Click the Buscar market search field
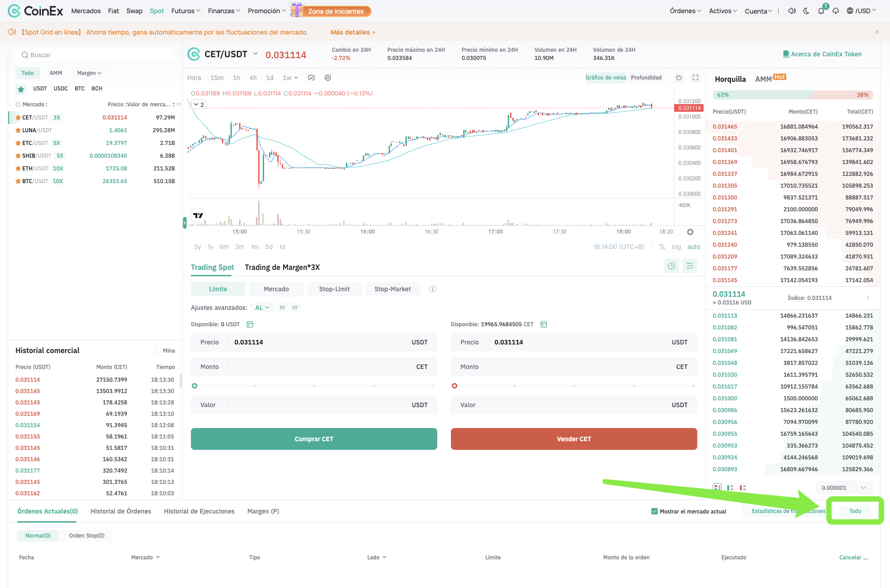 point(95,55)
